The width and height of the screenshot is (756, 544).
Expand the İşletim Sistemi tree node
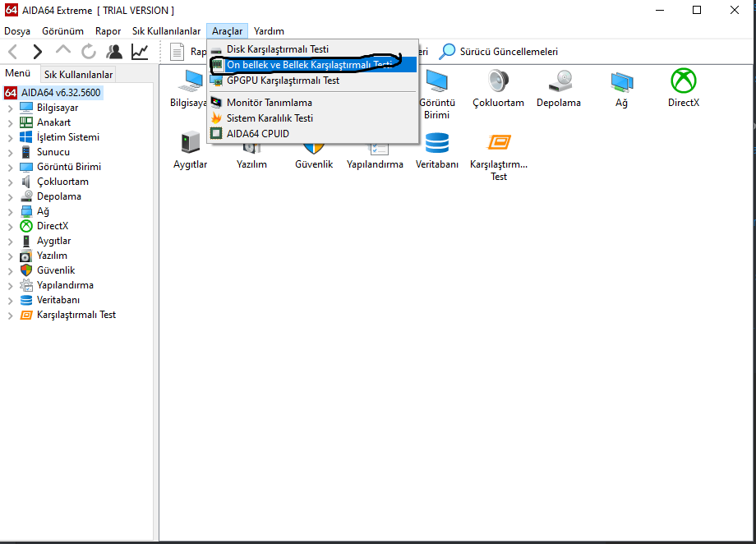click(10, 137)
